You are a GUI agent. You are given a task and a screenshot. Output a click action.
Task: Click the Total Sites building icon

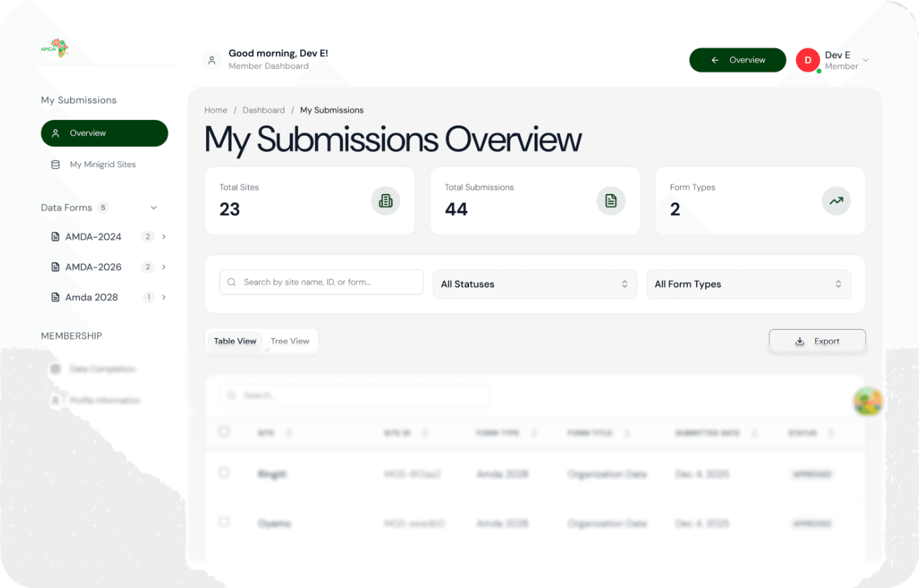[x=385, y=201]
